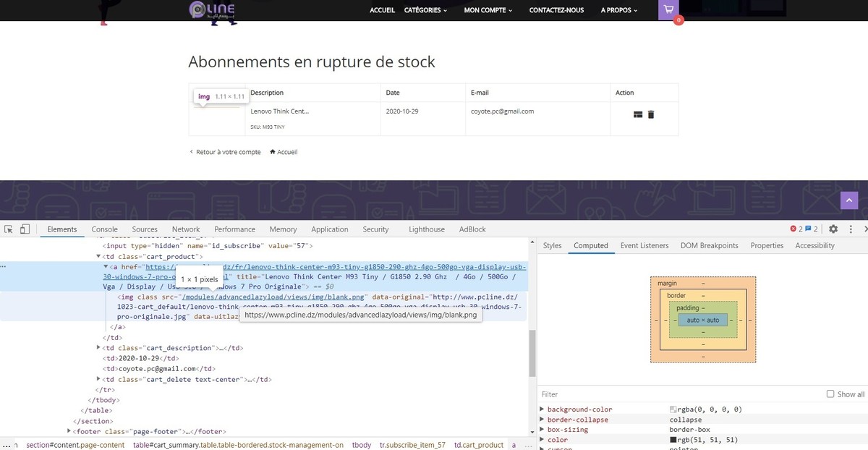Expand the background-color computed property
Image resolution: width=868 pixels, height=450 pixels.
(x=542, y=409)
